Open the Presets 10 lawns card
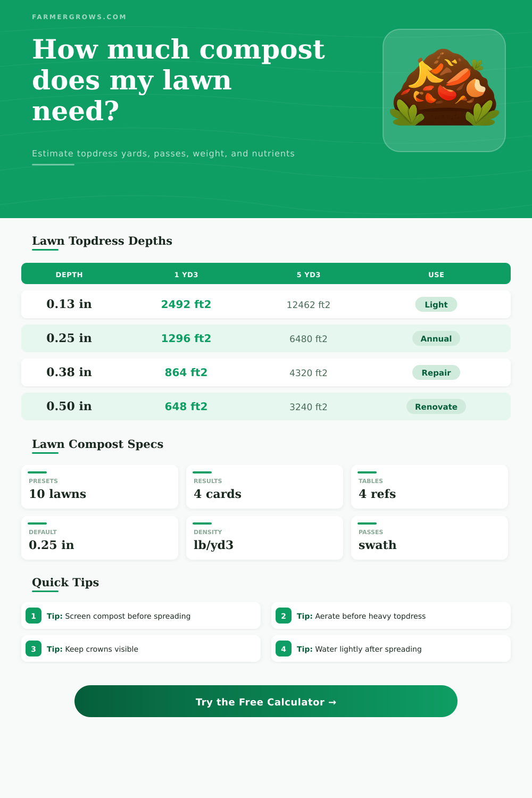The width and height of the screenshot is (532, 798). (99, 487)
